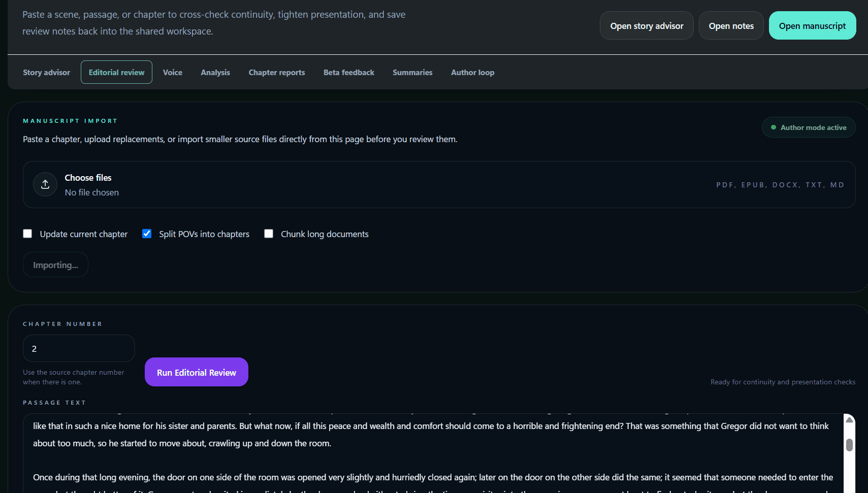Click the chapter number input field
The width and height of the screenshot is (868, 493).
pyautogui.click(x=79, y=348)
